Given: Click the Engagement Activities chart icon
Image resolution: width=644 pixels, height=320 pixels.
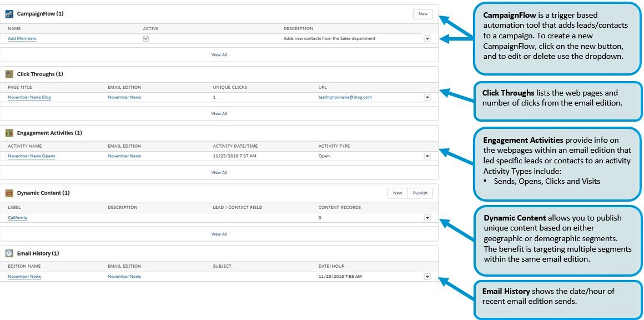Looking at the screenshot, I should pyautogui.click(x=9, y=133).
